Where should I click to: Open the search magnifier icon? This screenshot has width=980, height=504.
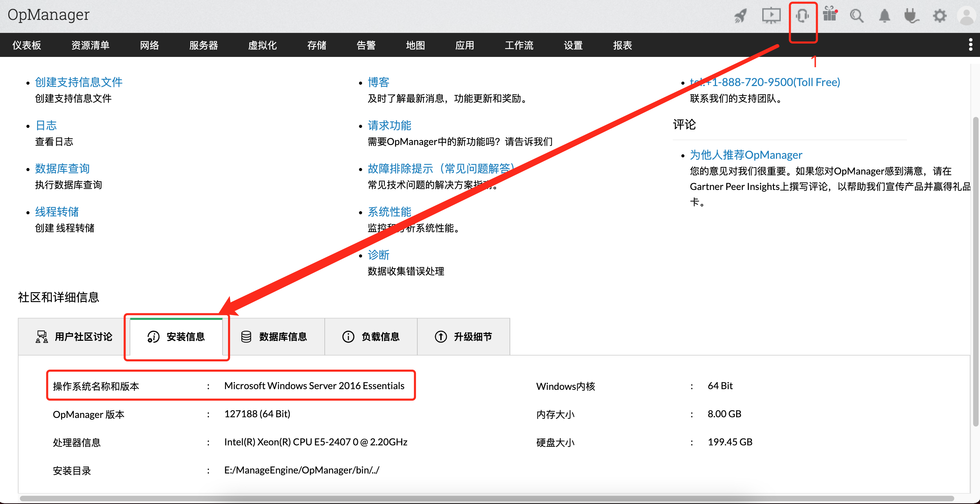[x=857, y=16]
